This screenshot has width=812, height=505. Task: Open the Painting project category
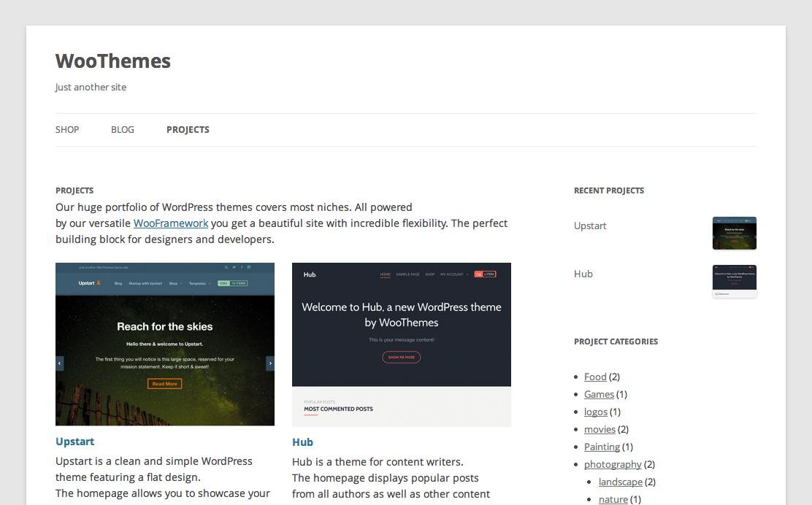point(602,447)
